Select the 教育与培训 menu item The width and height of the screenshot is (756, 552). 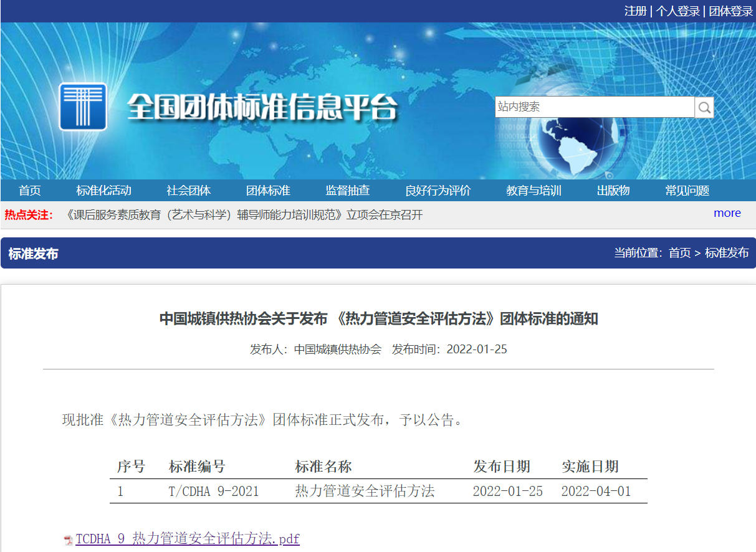click(534, 191)
